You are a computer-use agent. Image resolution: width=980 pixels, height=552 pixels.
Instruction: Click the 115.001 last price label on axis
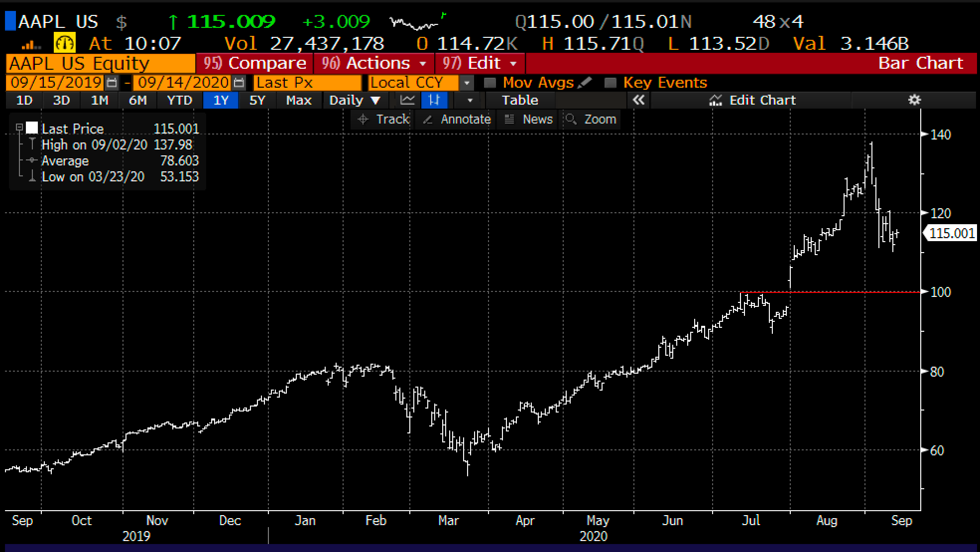pos(950,233)
